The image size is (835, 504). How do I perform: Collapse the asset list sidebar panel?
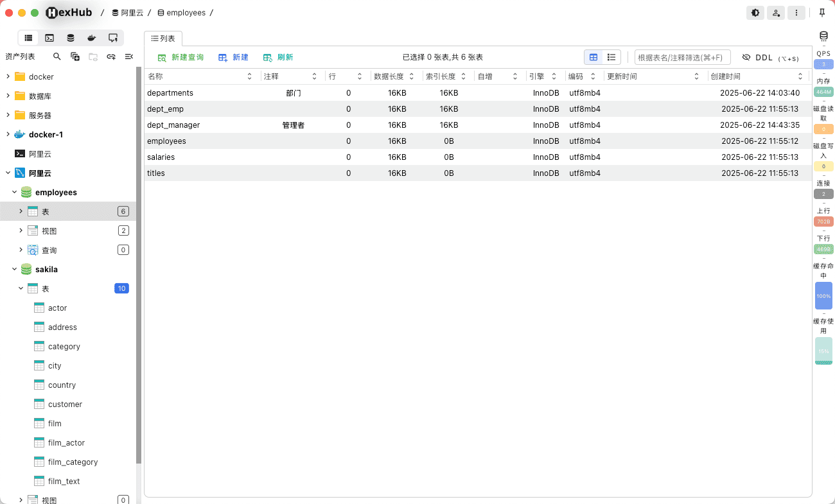[129, 56]
